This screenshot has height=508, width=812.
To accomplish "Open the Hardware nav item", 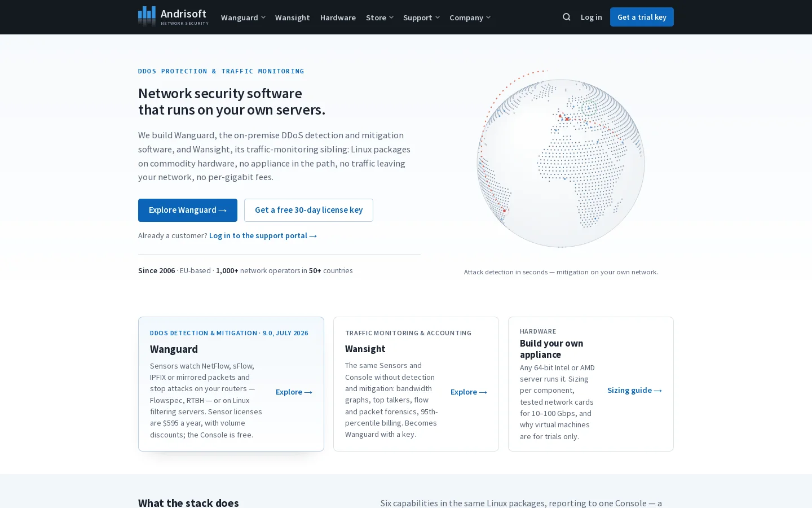I will [338, 17].
